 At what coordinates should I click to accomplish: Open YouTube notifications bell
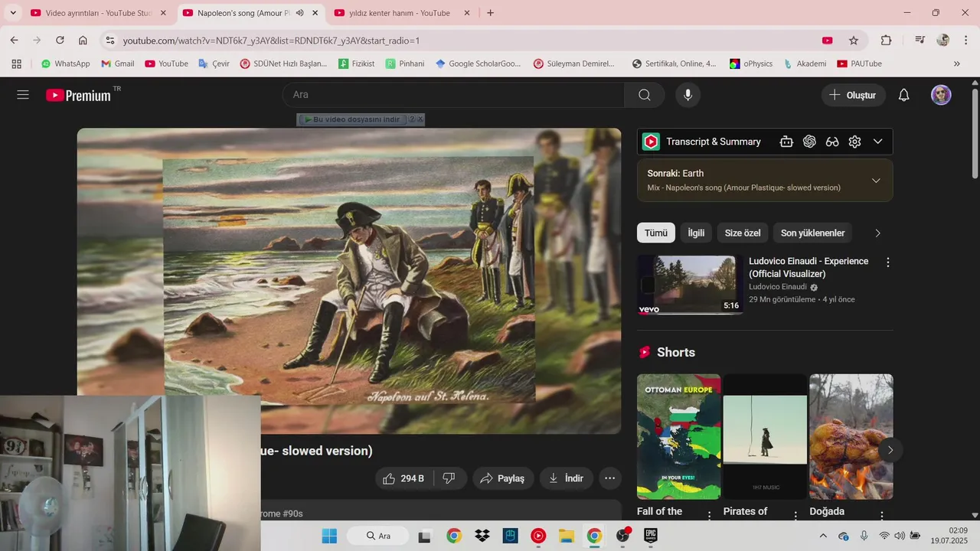(903, 95)
